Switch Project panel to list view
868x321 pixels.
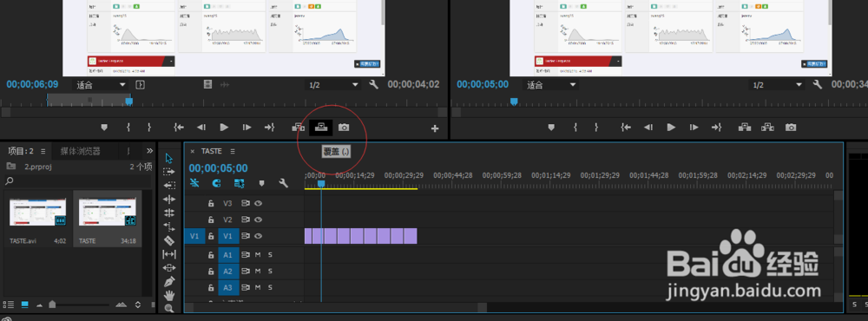[8, 305]
